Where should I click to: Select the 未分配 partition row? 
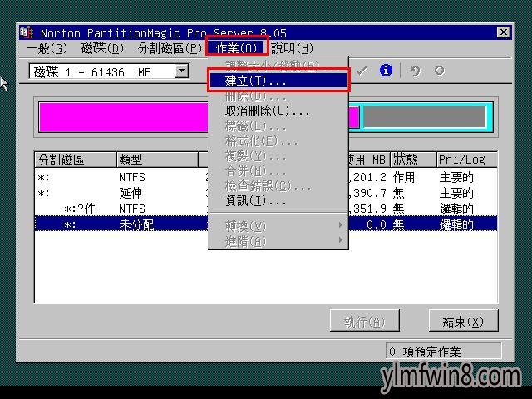coord(266,224)
